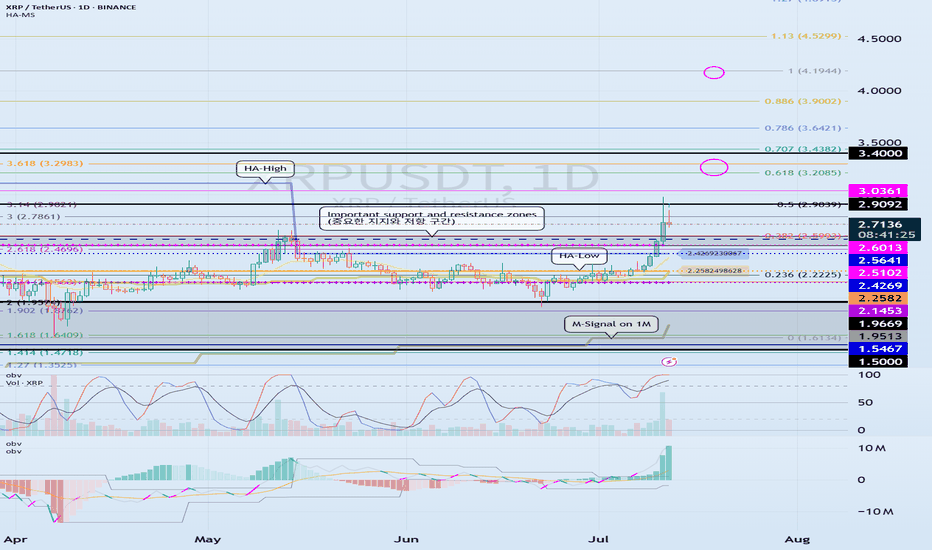
Task: Click the 10 M OBV axis value
Action: (871, 448)
